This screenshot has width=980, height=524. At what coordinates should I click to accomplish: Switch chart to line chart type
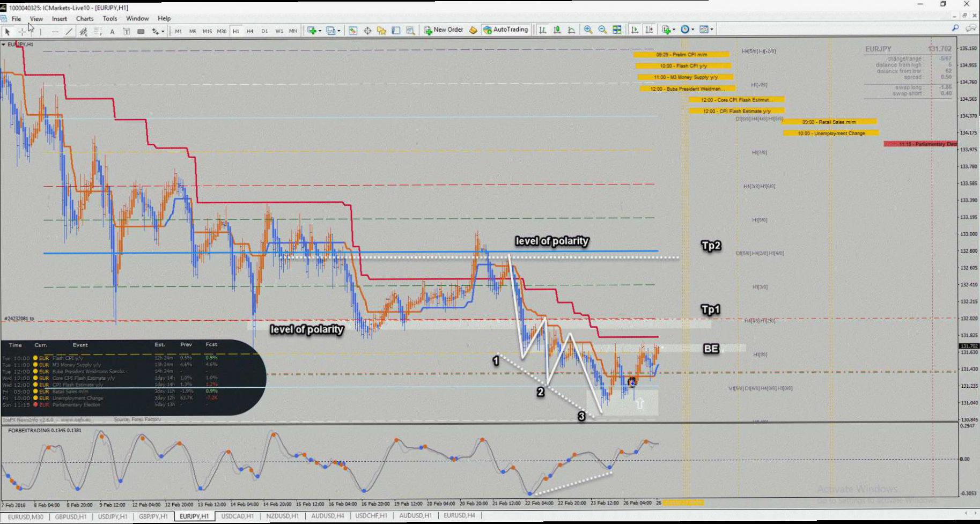click(x=572, y=30)
